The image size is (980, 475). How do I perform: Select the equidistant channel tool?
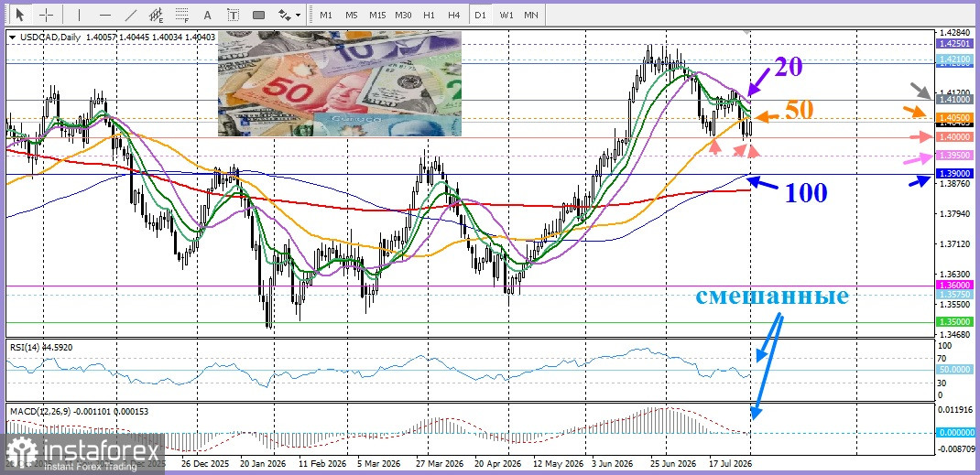pos(157,15)
